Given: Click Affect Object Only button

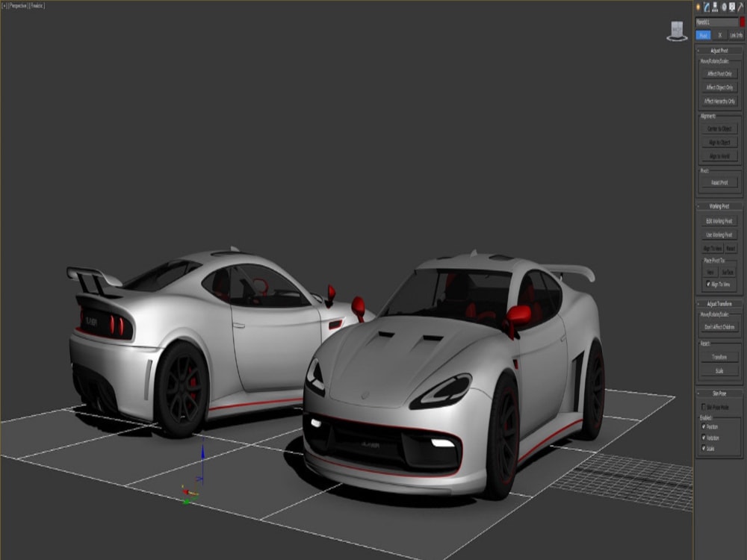Looking at the screenshot, I should 719,87.
